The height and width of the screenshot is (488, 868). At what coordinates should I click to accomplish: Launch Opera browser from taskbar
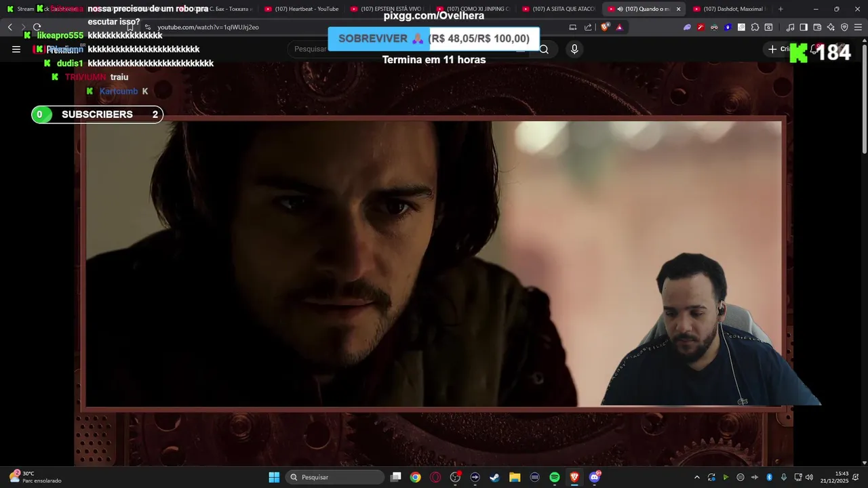(x=435, y=477)
